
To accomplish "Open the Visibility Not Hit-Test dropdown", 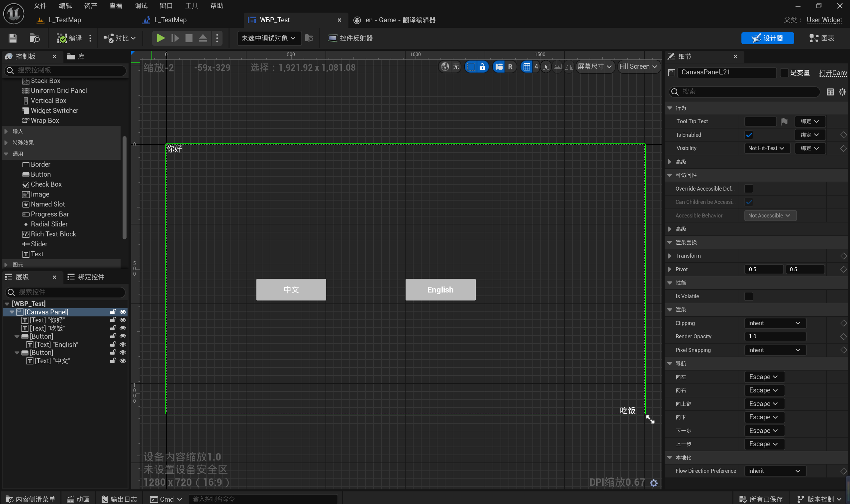I will coord(766,148).
